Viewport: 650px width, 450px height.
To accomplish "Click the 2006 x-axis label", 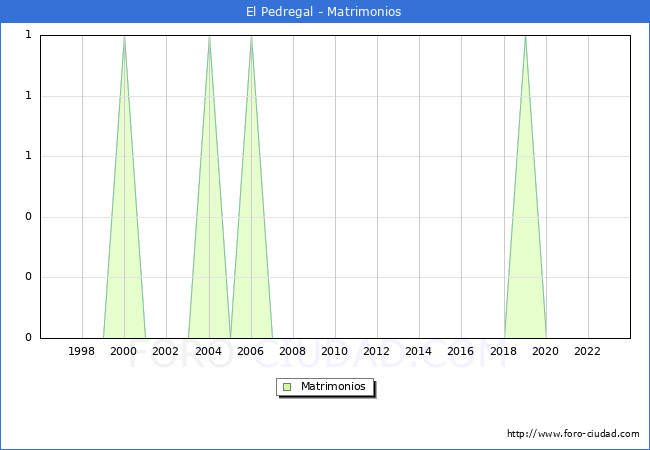I will tap(250, 351).
